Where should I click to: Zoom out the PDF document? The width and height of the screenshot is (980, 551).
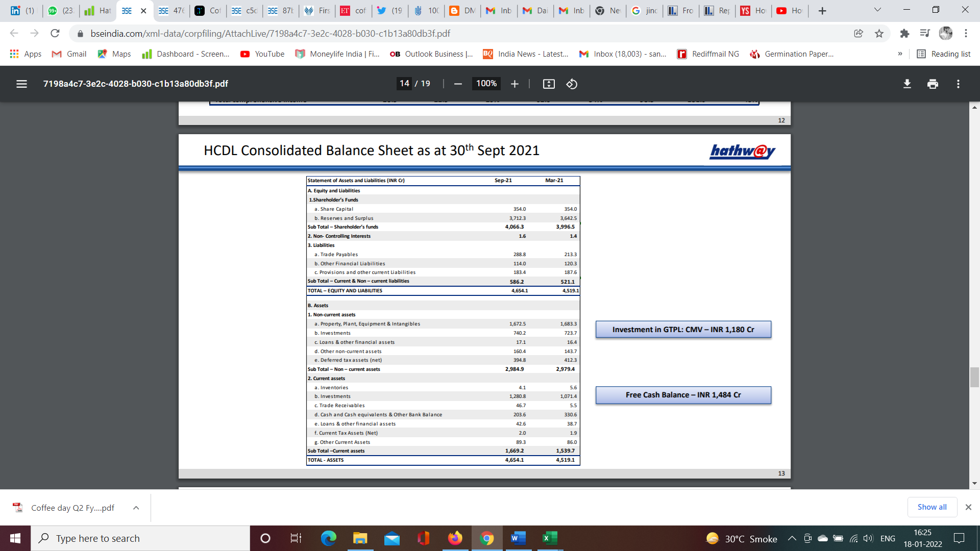click(458, 84)
